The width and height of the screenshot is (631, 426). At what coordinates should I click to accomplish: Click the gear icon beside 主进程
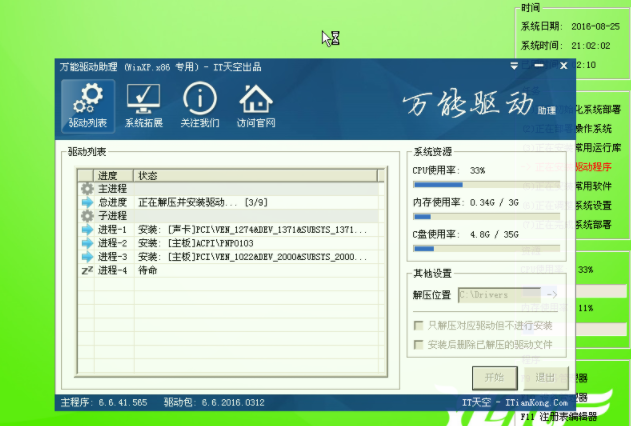pyautogui.click(x=87, y=188)
